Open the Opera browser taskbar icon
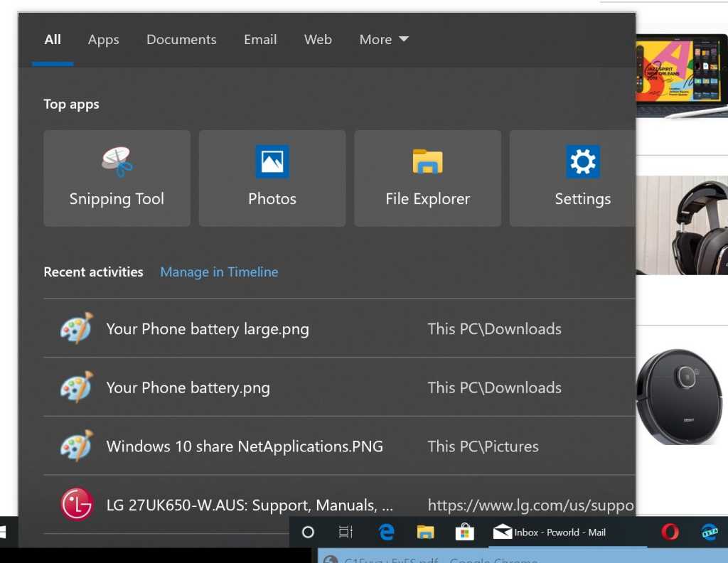 click(670, 532)
